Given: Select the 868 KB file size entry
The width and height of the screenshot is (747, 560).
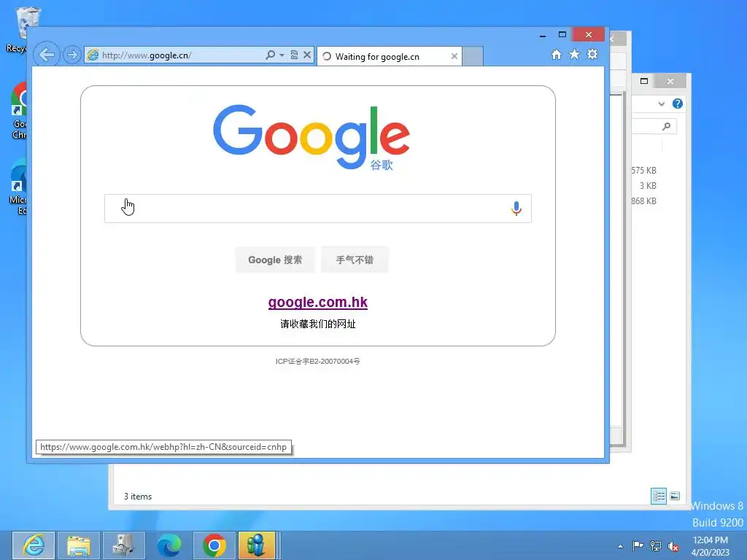Looking at the screenshot, I should coord(643,201).
